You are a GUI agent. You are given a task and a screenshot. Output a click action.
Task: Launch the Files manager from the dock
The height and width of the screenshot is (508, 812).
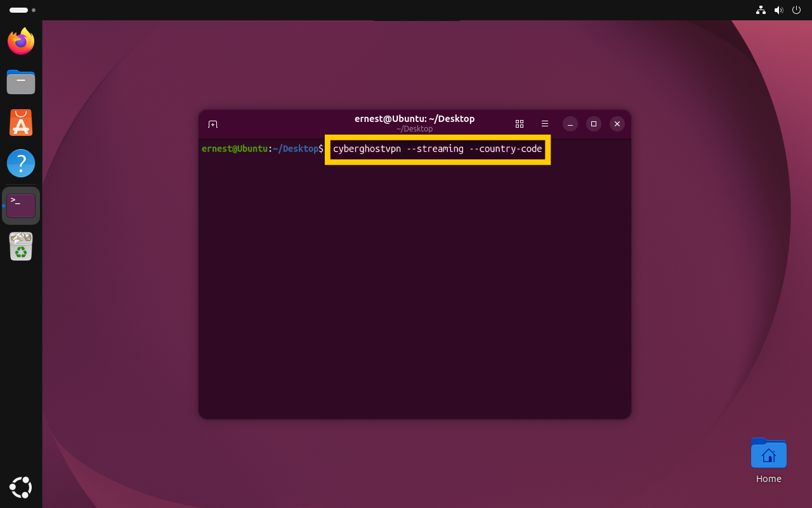(21, 82)
